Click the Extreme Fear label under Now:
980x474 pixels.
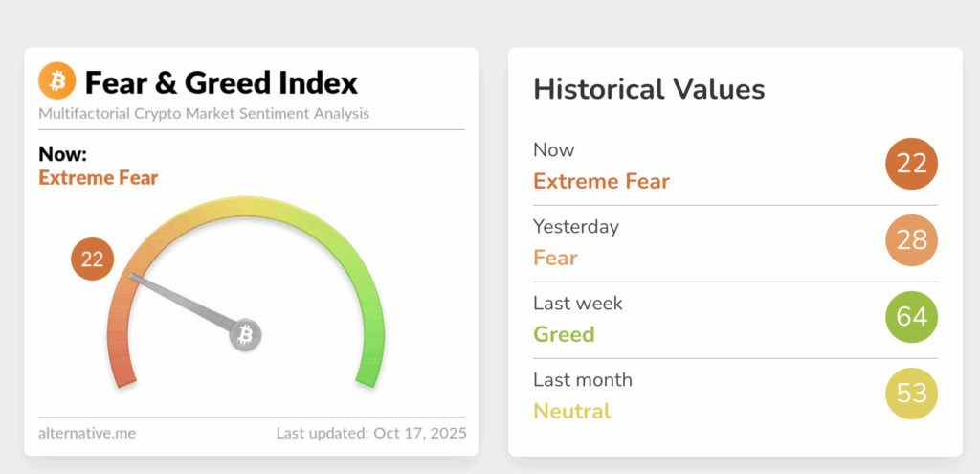click(x=99, y=177)
